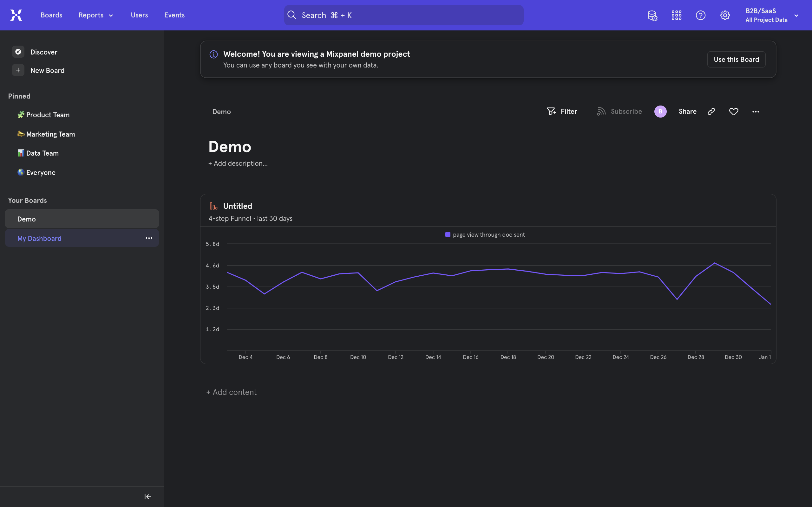Go to the Events tab
812x507 pixels.
point(174,16)
